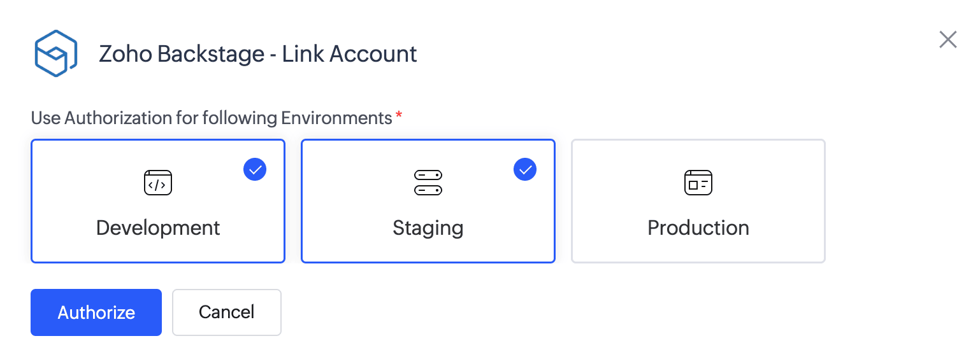Click the Development code window icon
The height and width of the screenshot is (364, 980).
pos(158,183)
